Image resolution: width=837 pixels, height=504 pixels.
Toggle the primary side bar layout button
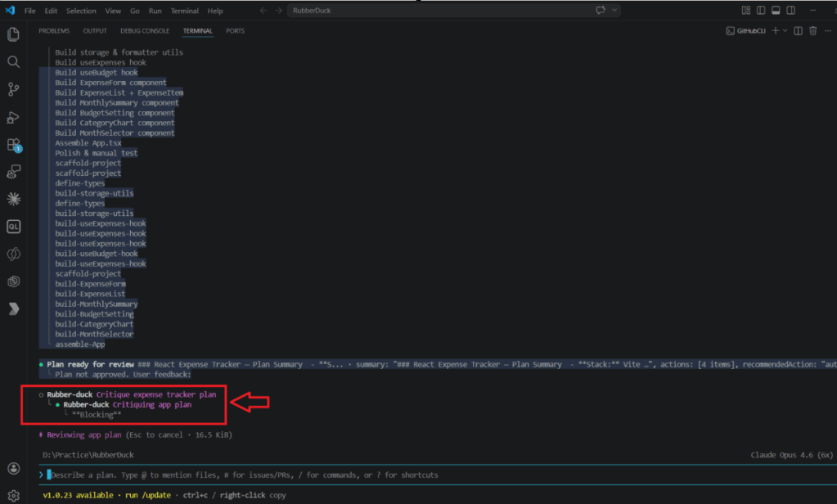(x=761, y=11)
